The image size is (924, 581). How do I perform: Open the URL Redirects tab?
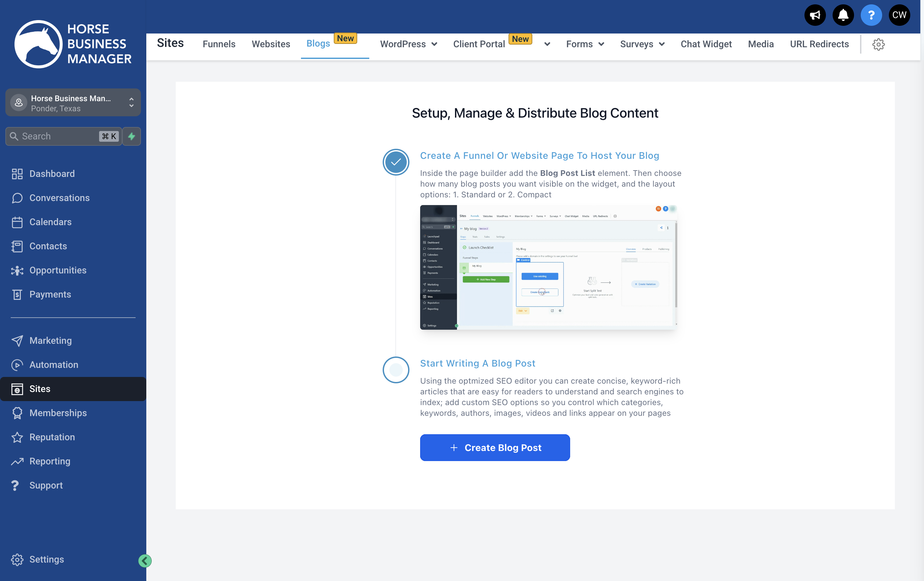pos(819,44)
